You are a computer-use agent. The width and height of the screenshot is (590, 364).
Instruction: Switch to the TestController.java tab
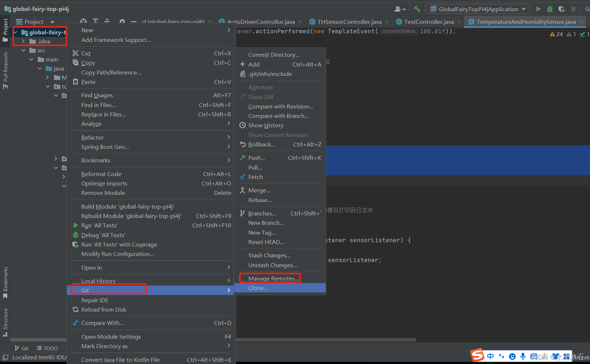click(429, 22)
